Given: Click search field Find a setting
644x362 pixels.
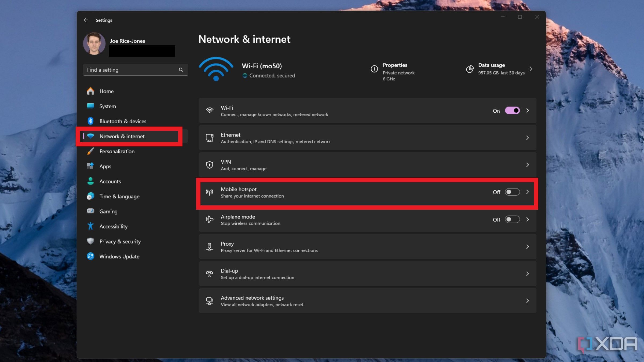Looking at the screenshot, I should [135, 69].
